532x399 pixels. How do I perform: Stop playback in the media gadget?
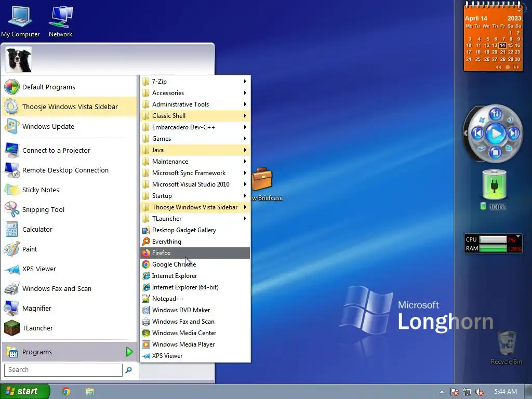tap(495, 153)
